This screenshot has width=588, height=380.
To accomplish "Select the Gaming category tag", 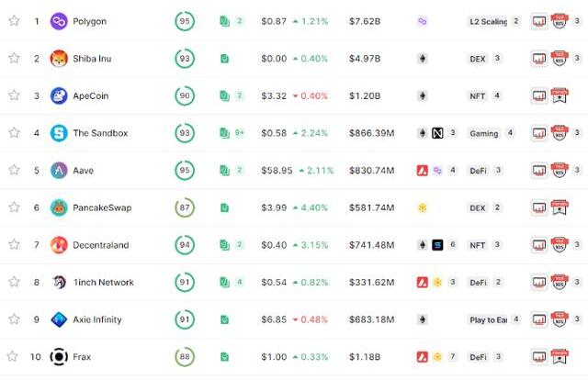I will [x=484, y=133].
